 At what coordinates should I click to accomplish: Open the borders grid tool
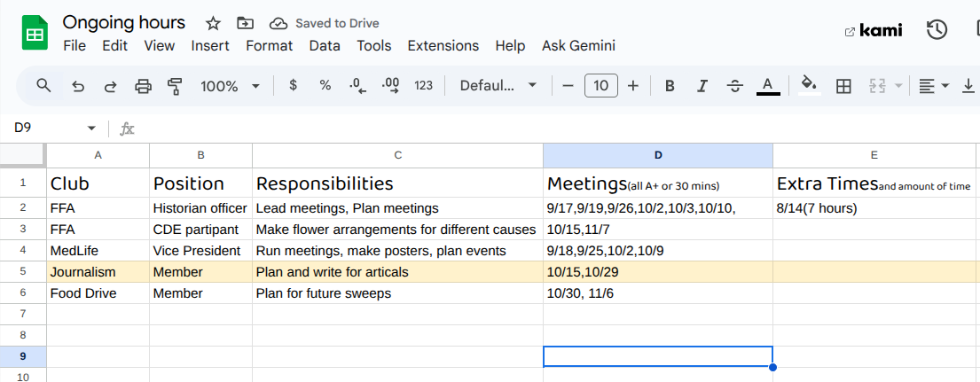pyautogui.click(x=843, y=86)
